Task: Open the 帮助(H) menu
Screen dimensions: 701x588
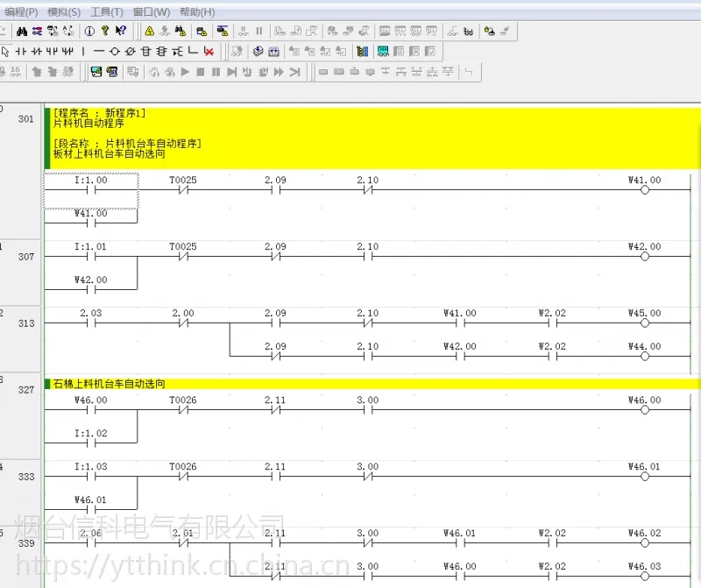Action: pos(197,12)
